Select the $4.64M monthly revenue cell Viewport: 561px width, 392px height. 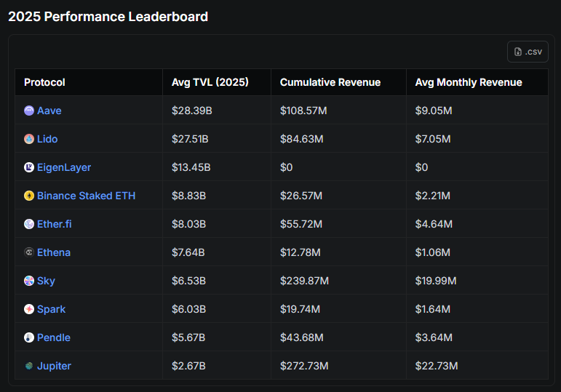click(477, 224)
